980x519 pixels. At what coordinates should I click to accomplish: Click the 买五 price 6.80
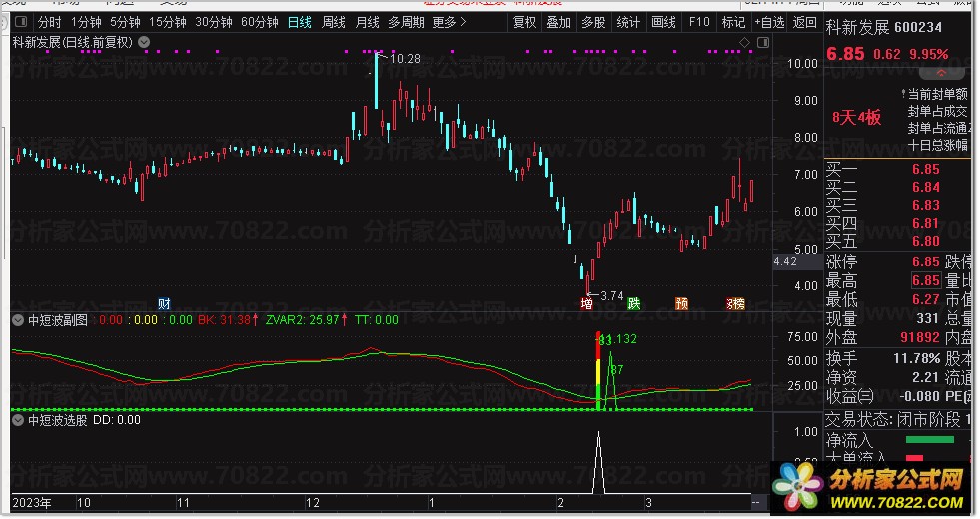[925, 242]
